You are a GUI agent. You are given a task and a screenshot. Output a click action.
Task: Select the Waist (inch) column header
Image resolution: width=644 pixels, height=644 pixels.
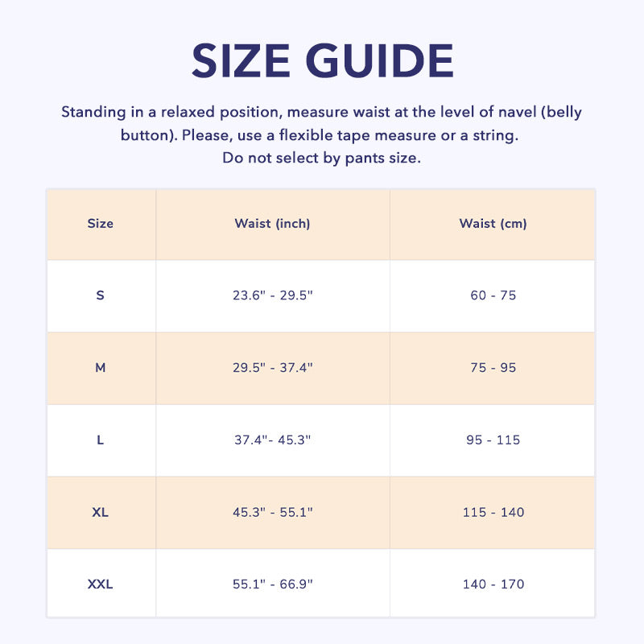[272, 224]
